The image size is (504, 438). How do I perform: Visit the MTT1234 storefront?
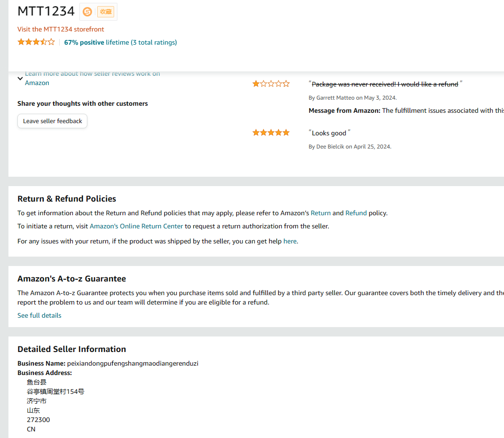tap(61, 29)
